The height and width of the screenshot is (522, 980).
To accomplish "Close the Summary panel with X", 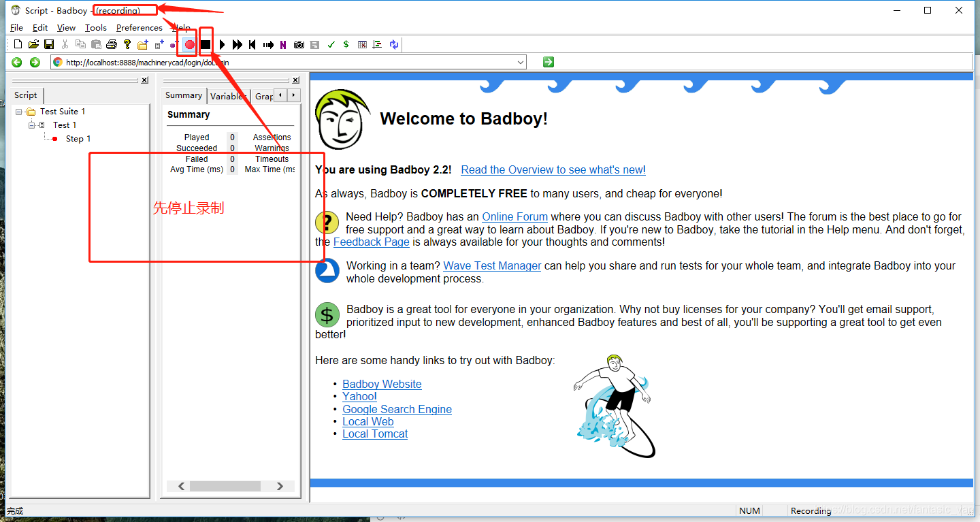I will [295, 80].
